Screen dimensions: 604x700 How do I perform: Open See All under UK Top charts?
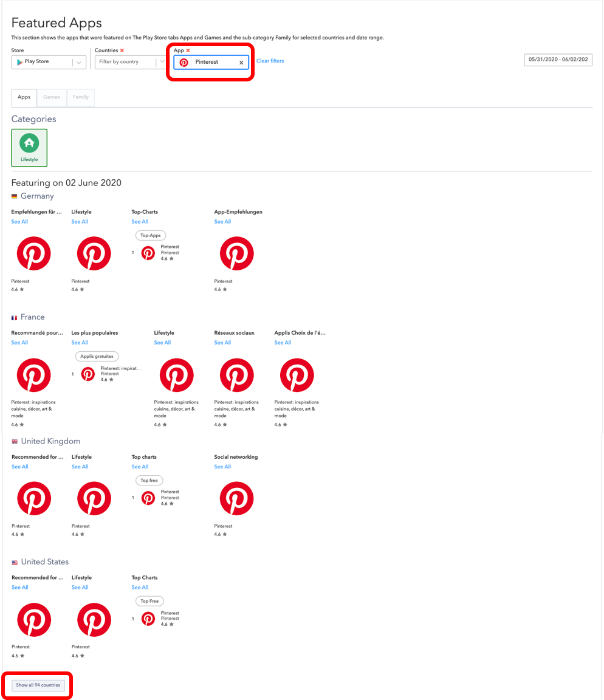(140, 467)
